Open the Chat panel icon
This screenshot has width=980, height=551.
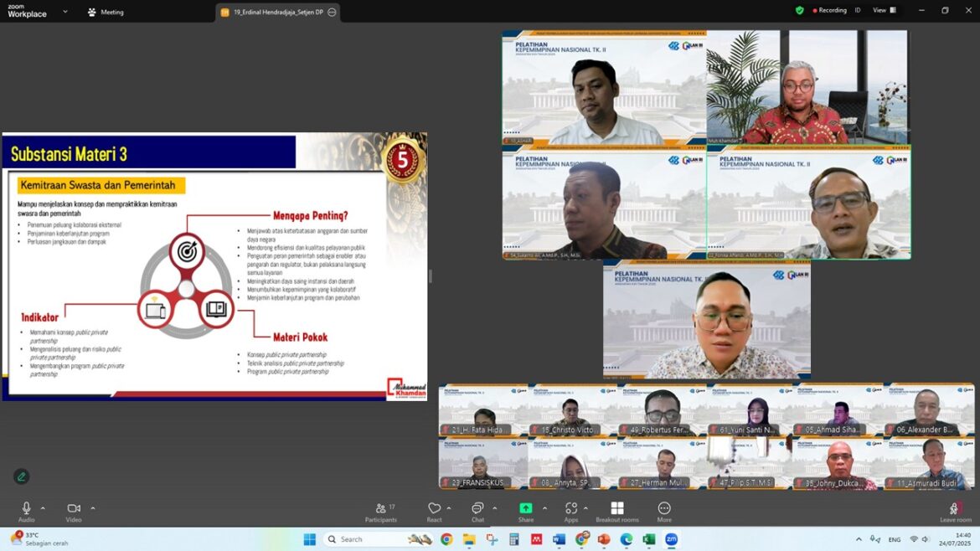tap(477, 508)
